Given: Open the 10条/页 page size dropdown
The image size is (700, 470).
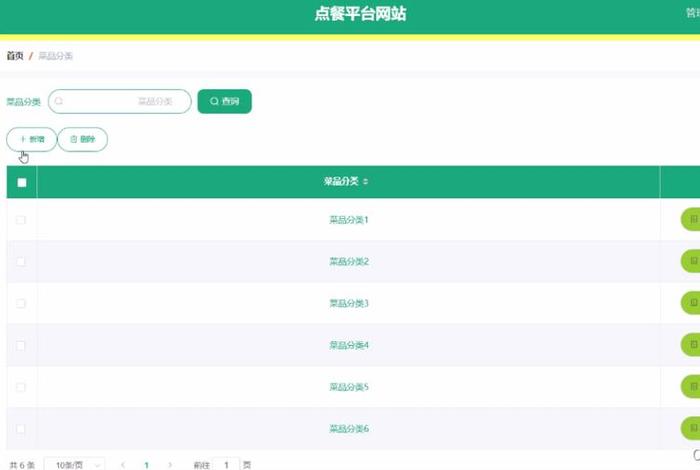Looking at the screenshot, I should 75,465.
